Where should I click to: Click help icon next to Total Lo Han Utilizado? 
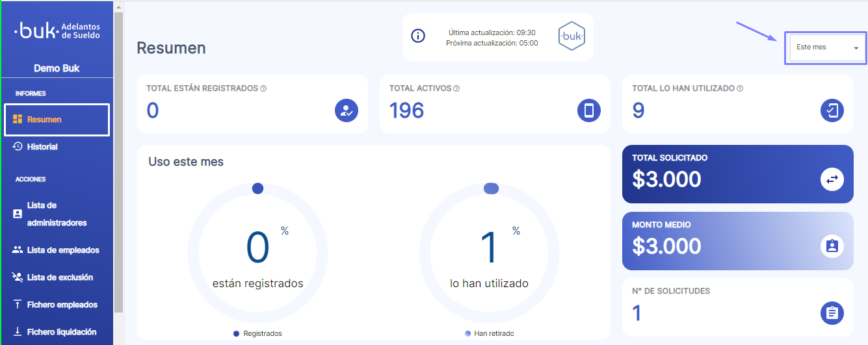coord(740,88)
